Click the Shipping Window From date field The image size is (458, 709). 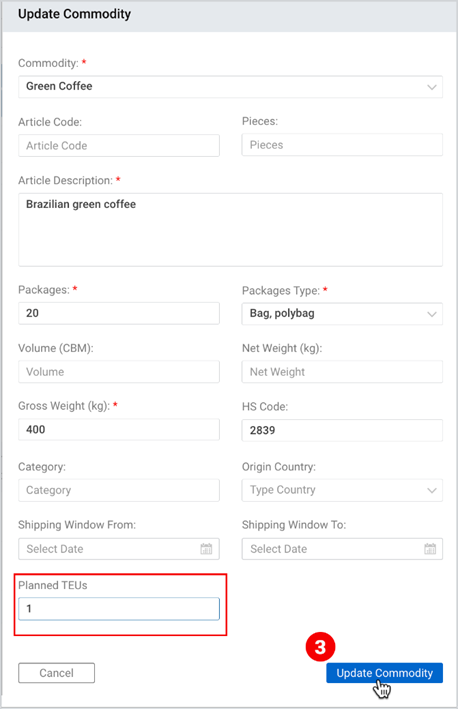[119, 549]
